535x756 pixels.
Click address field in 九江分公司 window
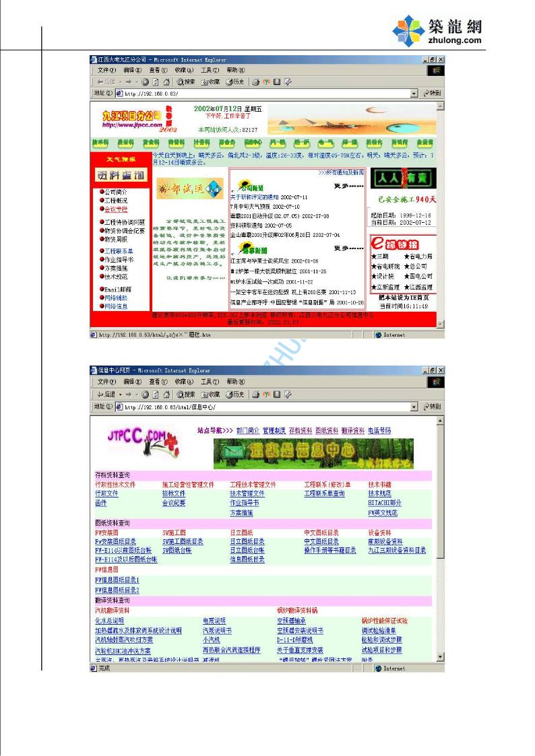pyautogui.click(x=267, y=94)
